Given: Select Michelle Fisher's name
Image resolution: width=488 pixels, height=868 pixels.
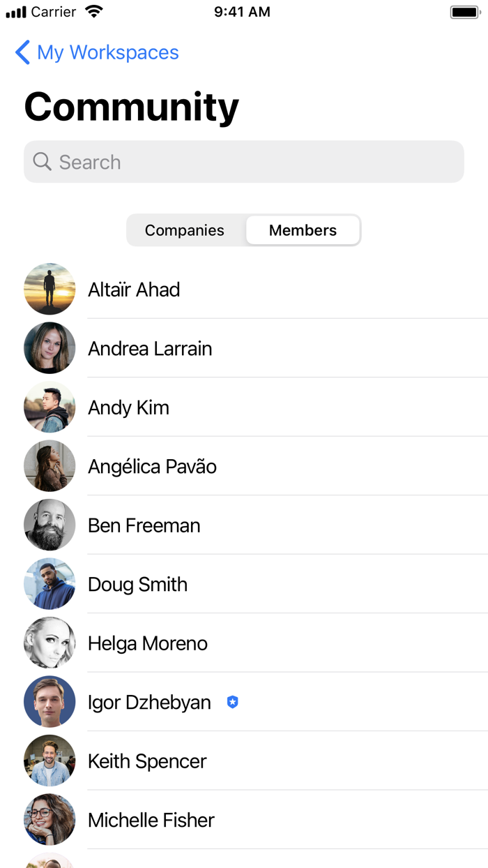Looking at the screenshot, I should click(151, 820).
